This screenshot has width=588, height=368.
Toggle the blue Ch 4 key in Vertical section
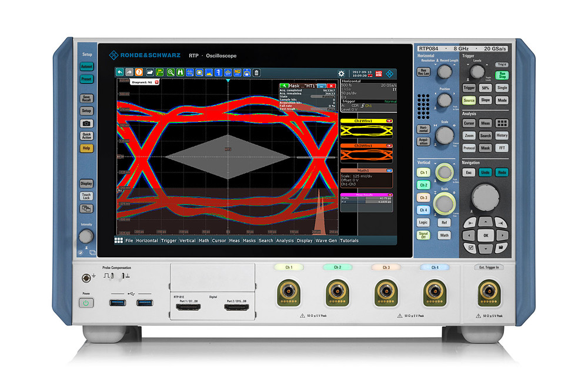[x=423, y=210]
